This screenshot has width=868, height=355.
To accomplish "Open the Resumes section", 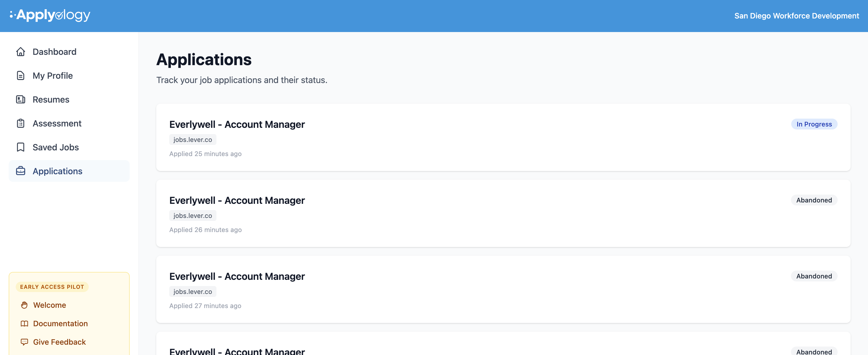I will coord(69,99).
